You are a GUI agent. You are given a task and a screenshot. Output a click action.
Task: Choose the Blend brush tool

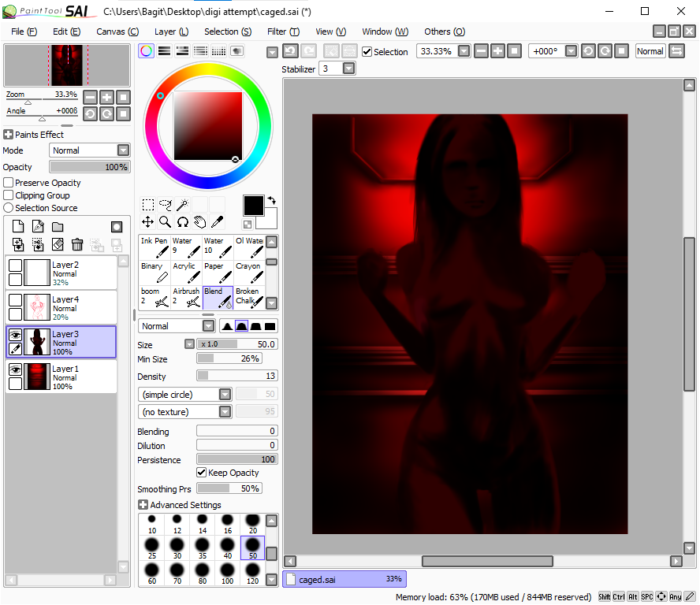(x=218, y=298)
